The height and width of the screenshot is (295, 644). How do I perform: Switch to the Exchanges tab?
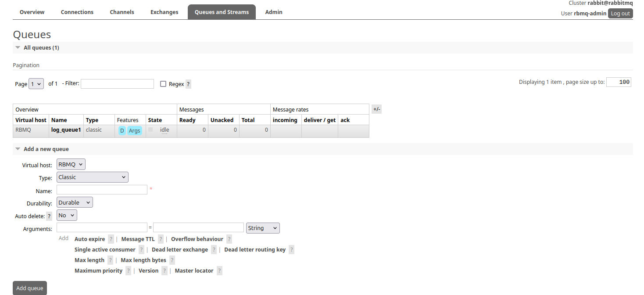164,12
